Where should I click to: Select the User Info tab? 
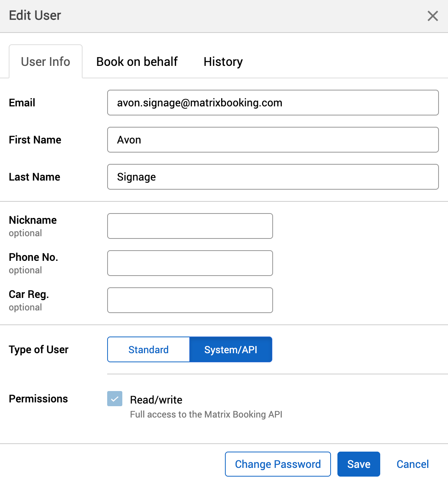tap(45, 61)
